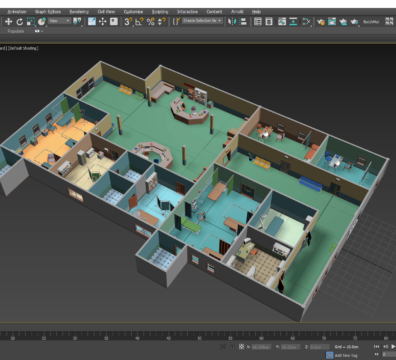This screenshot has height=360, width=396.
Task: Click frame 70 on the timeline
Action: point(324,338)
